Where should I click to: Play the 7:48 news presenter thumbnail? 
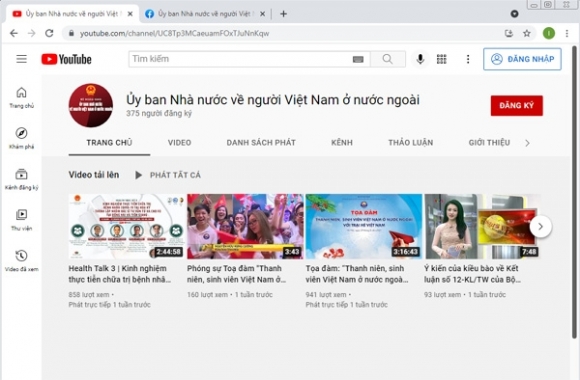482,226
